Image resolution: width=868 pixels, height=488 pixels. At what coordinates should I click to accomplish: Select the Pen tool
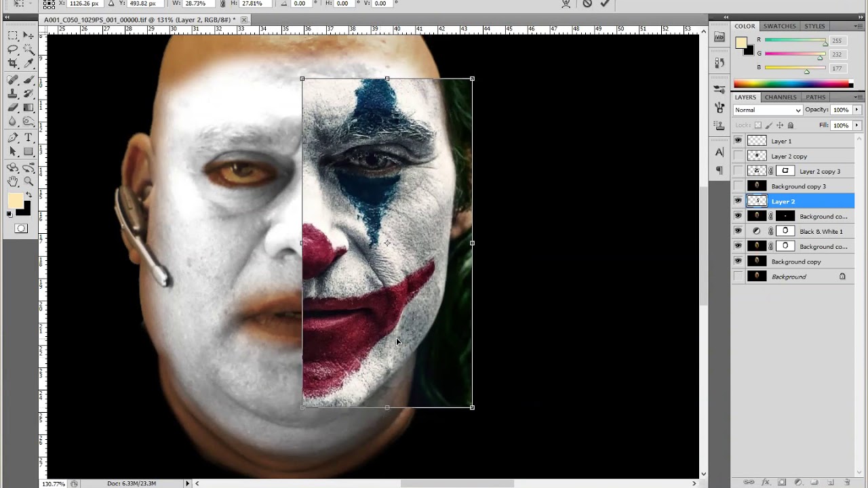coord(13,138)
